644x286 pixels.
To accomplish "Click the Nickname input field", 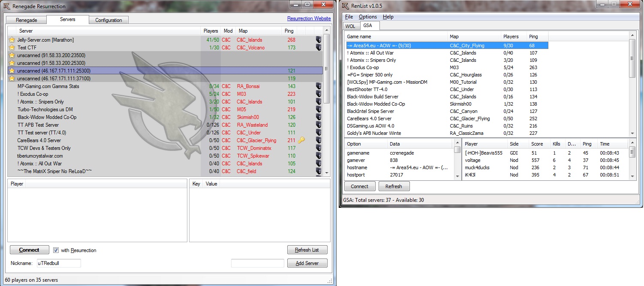I will tap(59, 263).
